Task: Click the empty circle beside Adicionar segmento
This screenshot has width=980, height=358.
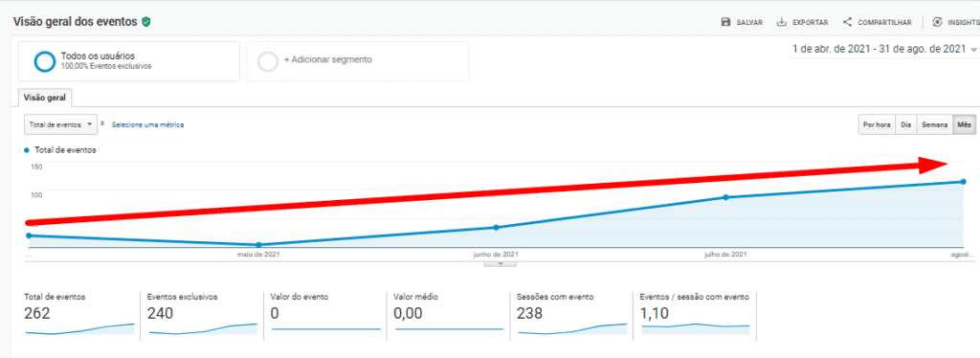Action: (x=268, y=61)
